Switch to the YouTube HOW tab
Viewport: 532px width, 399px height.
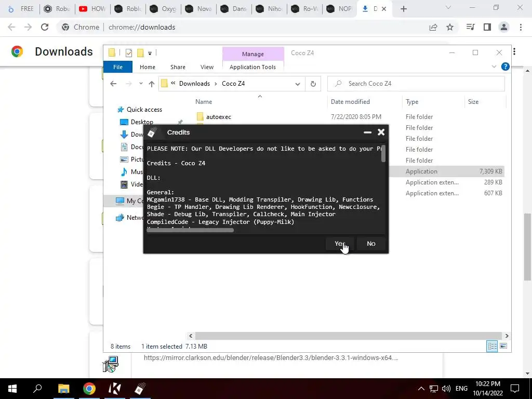92,9
